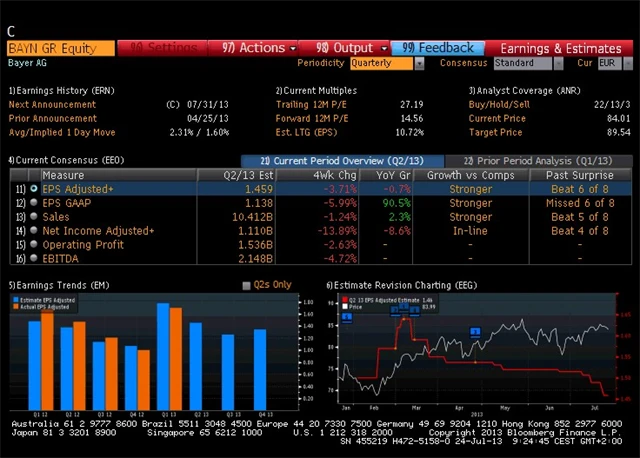
Task: Click the Feedback button
Action: click(438, 47)
